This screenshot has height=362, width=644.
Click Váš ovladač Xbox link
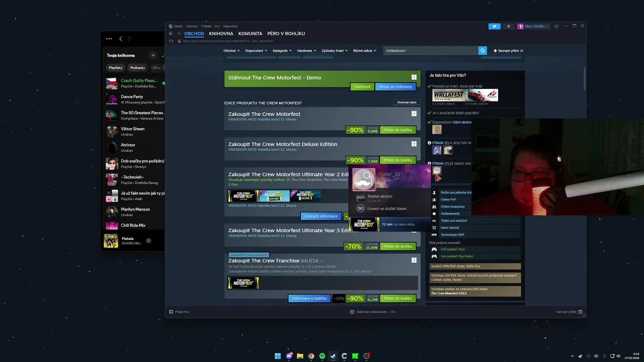(x=453, y=249)
